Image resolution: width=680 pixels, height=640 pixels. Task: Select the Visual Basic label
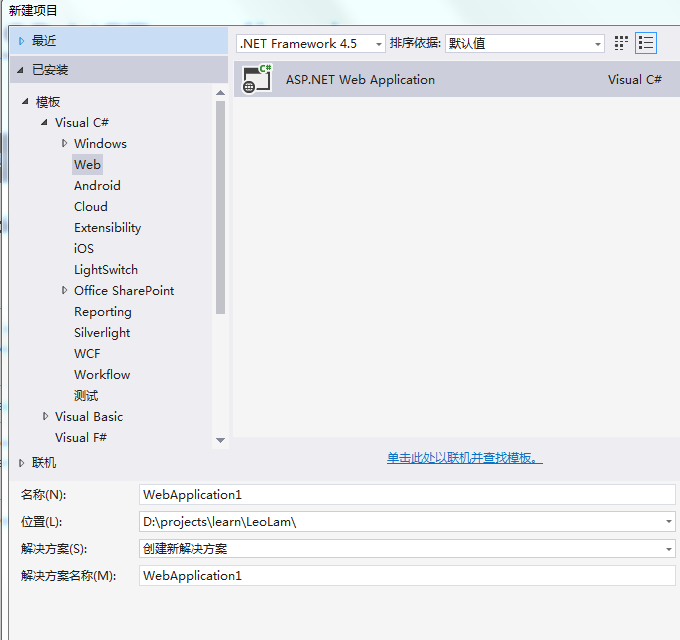pyautogui.click(x=89, y=417)
